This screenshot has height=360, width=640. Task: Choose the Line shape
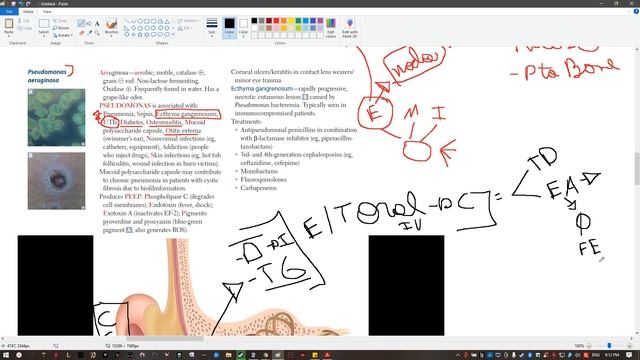click(127, 21)
